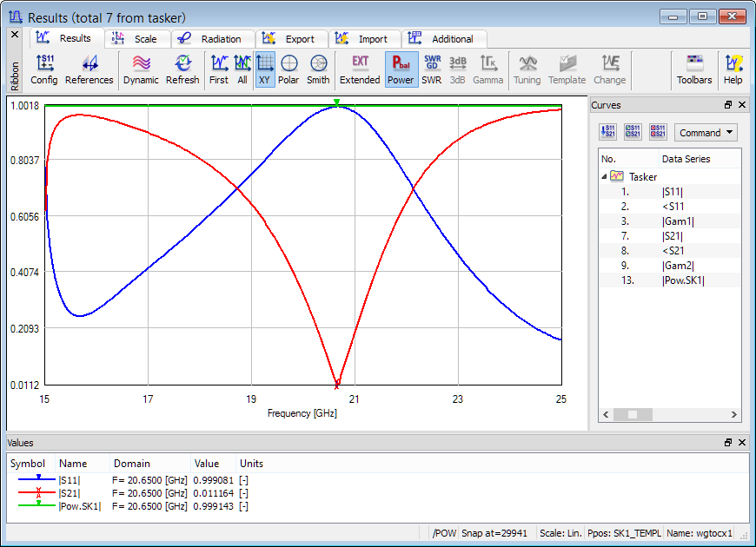Collapse the Tasker tree node
This screenshot has width=756, height=547.
coord(605,176)
